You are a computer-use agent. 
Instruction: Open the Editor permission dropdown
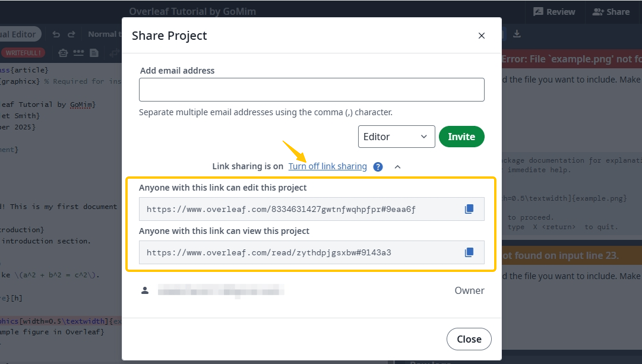(x=396, y=137)
